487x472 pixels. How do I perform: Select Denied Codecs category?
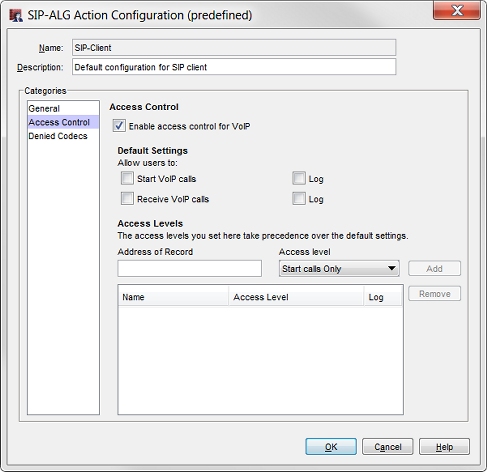pos(63,136)
